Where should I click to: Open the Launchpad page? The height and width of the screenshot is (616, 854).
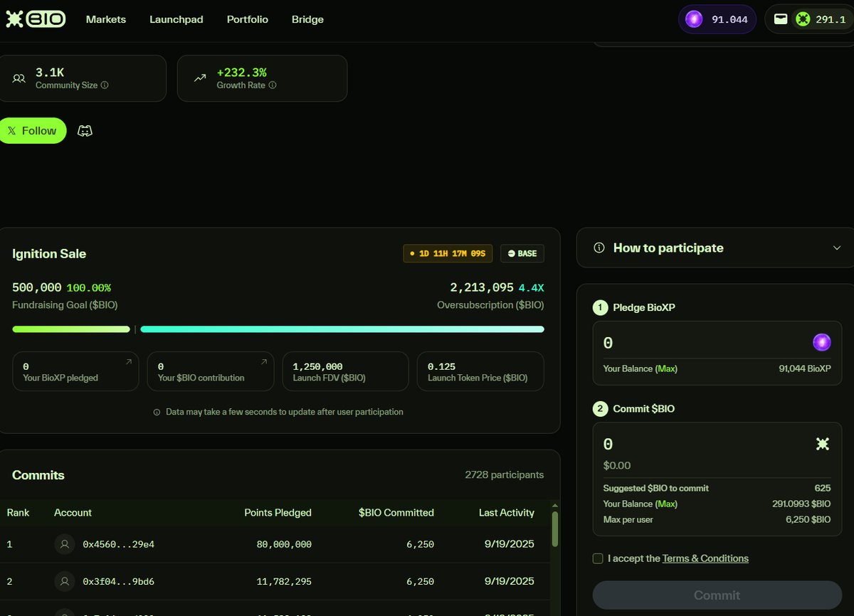click(x=176, y=19)
